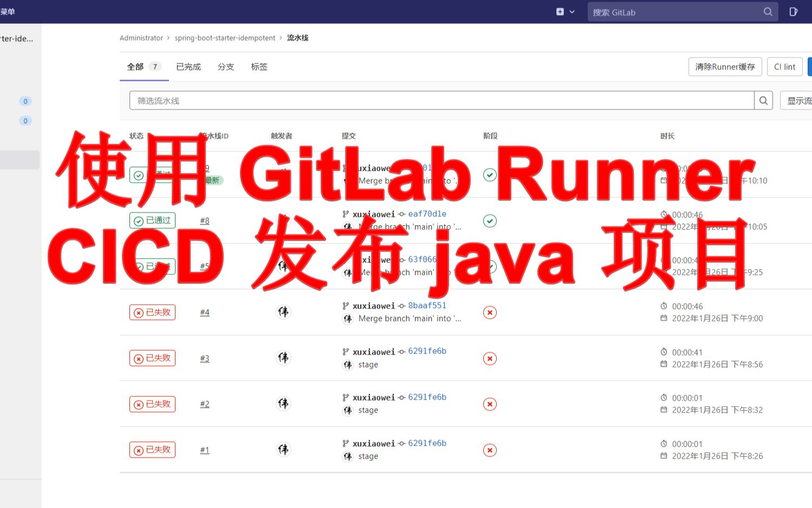Switch to the 分支 tab
Viewport: 812px width, 508px height.
[226, 67]
